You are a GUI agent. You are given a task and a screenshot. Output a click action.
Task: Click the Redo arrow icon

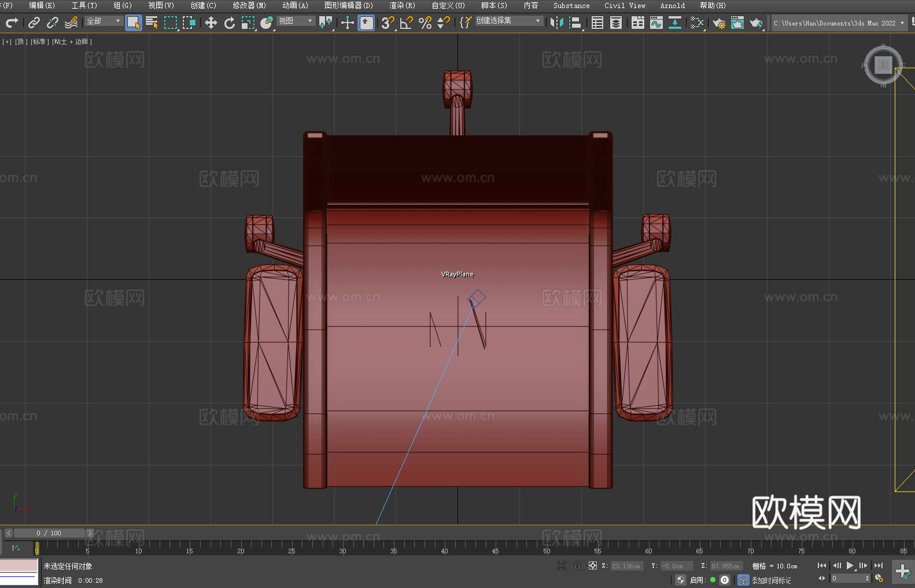(x=12, y=23)
